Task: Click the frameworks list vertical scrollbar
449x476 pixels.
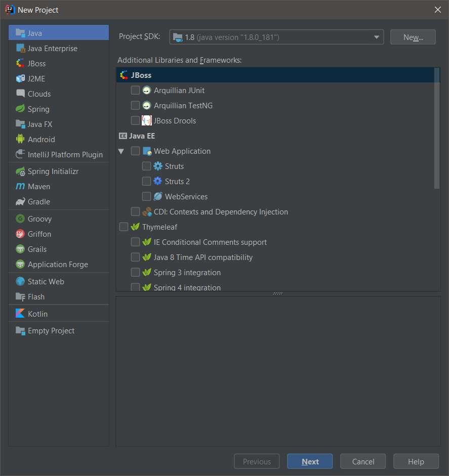Action: (x=437, y=128)
